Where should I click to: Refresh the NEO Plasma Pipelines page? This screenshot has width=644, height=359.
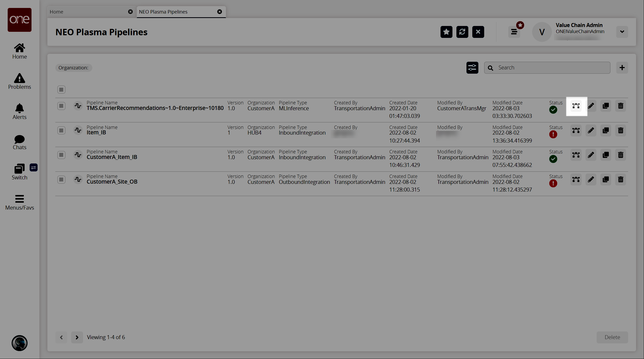(462, 32)
